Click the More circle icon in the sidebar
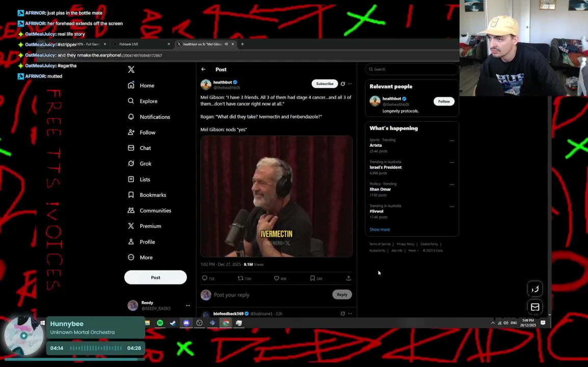 coord(131,257)
